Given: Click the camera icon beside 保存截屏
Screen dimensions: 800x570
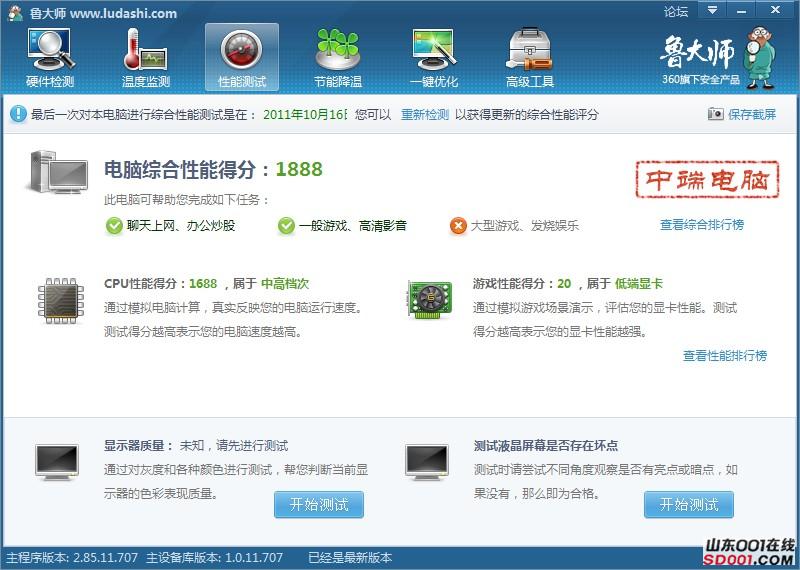Looking at the screenshot, I should coord(716,115).
